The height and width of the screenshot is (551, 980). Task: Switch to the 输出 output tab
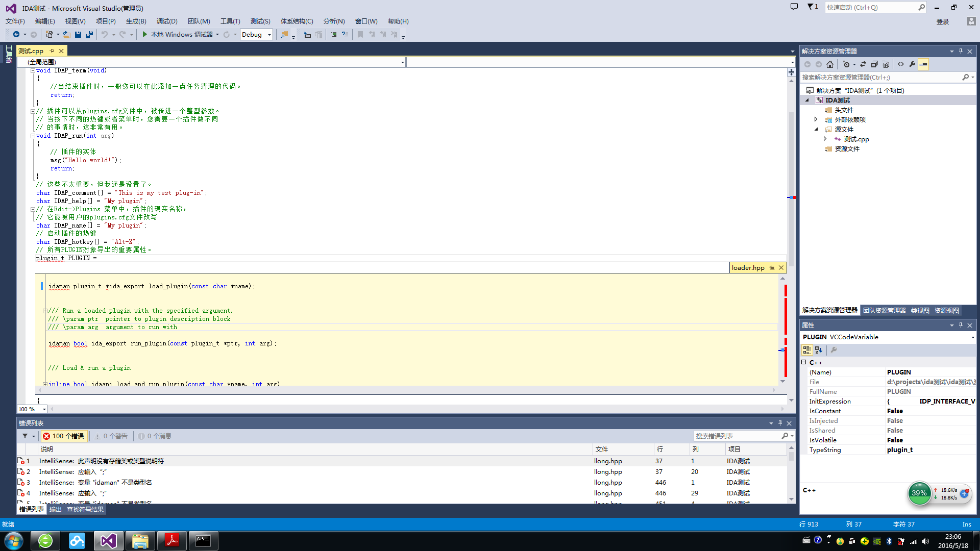click(x=55, y=510)
